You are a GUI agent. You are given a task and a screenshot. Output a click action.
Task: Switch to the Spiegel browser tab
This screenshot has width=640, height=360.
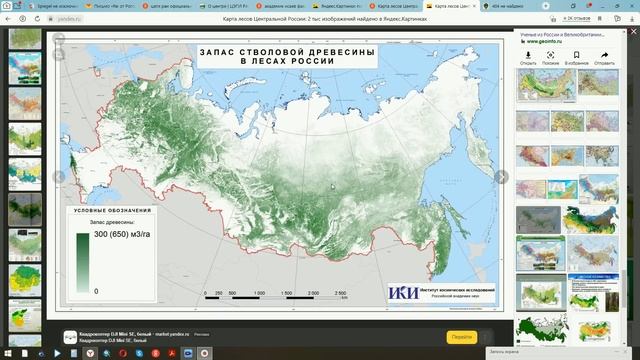(x=55, y=6)
